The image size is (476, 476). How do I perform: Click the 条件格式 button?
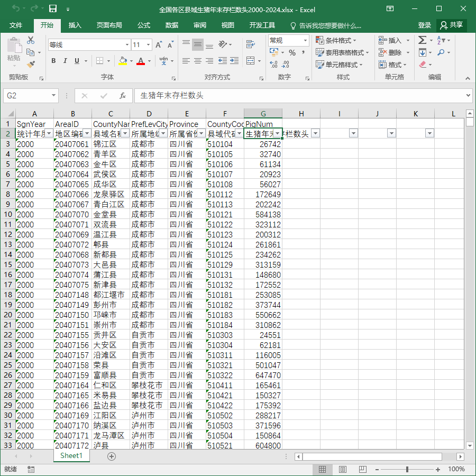336,40
